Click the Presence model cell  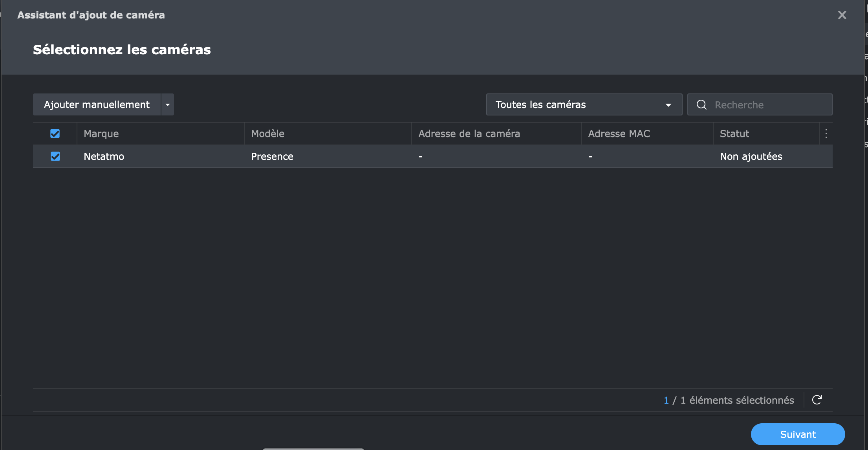click(x=272, y=156)
